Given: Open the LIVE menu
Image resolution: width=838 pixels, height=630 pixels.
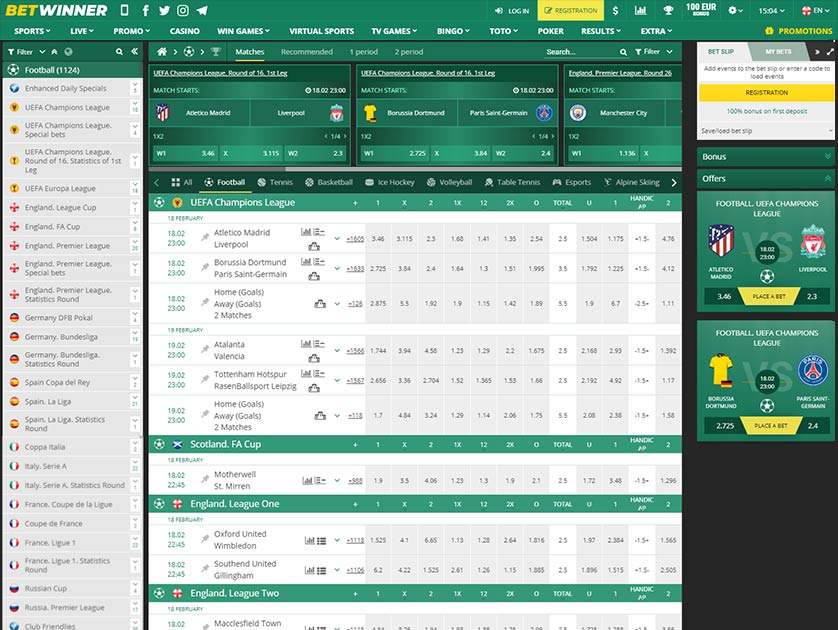Looking at the screenshot, I should [x=82, y=31].
